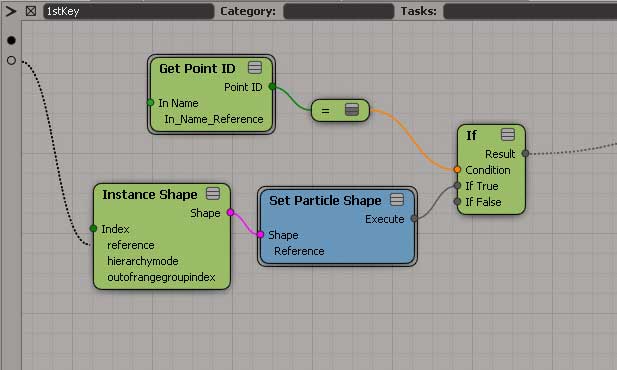The height and width of the screenshot is (370, 617).
Task: Edit the 1stKey name field
Action: coord(128,11)
